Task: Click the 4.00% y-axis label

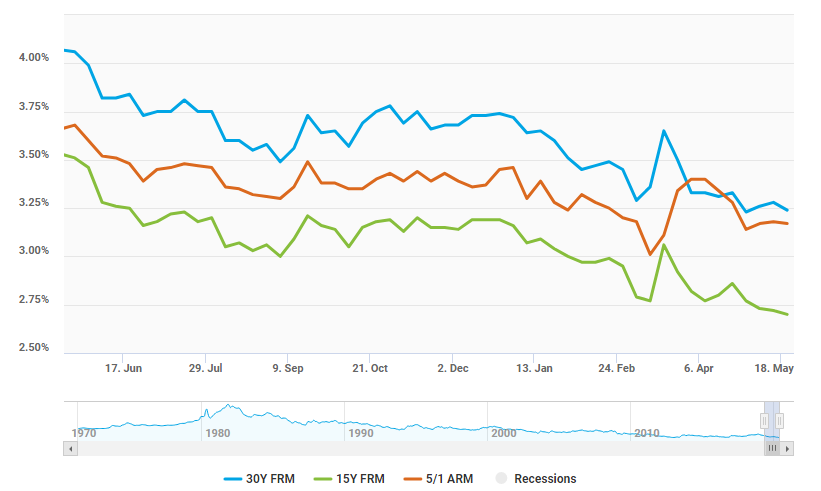Action: [34, 58]
